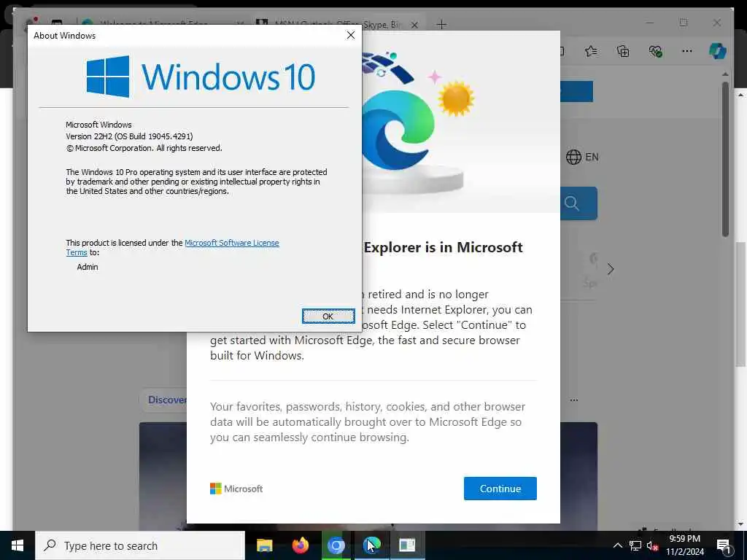The height and width of the screenshot is (560, 747).
Task: Open Edge favorites star-list icon
Action: (591, 51)
